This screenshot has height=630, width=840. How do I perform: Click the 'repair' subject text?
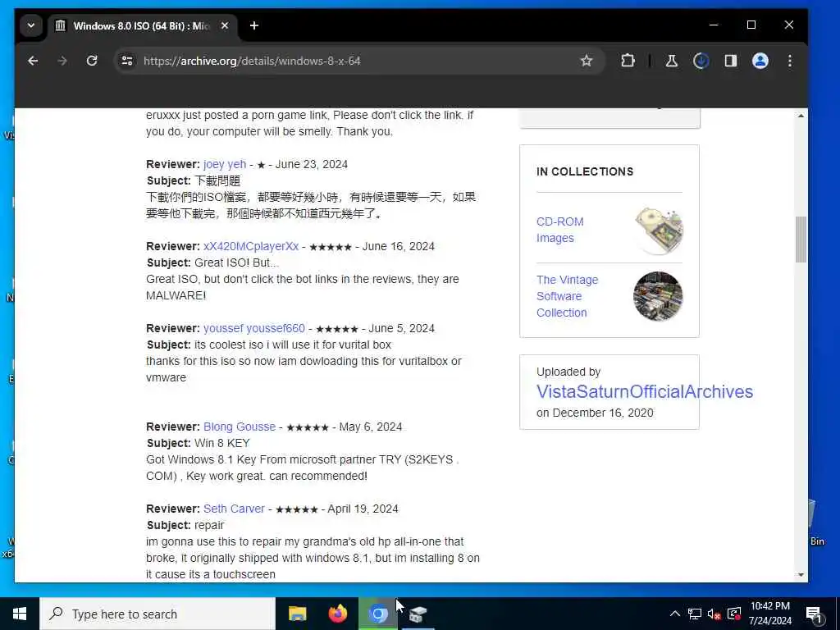pyautogui.click(x=209, y=526)
